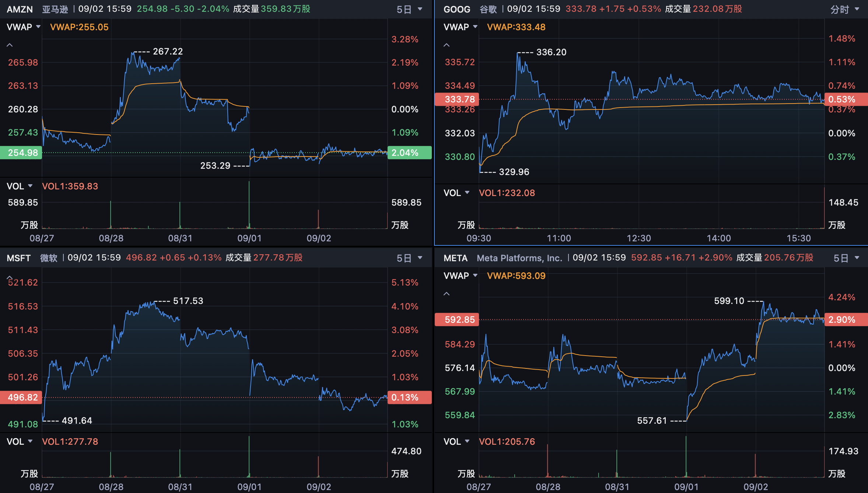Click the MSFT ticker symbol
Screen dimensions: 868x493
click(18, 258)
